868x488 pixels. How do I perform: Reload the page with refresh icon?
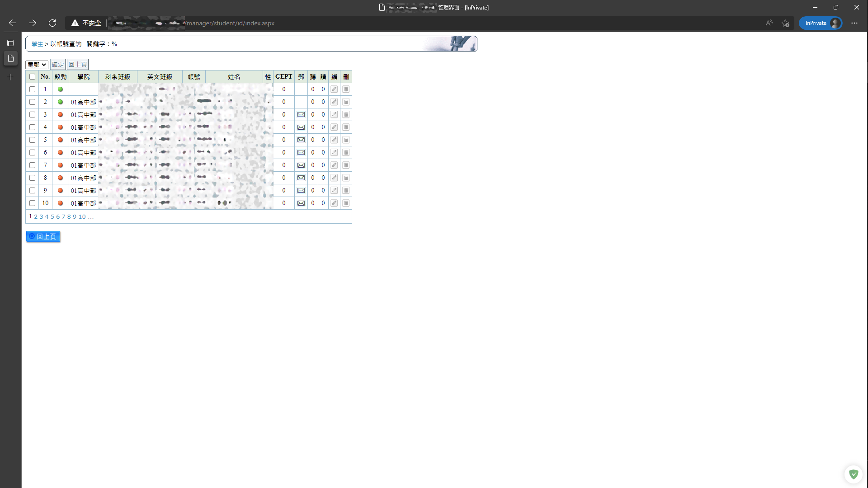pos(52,23)
